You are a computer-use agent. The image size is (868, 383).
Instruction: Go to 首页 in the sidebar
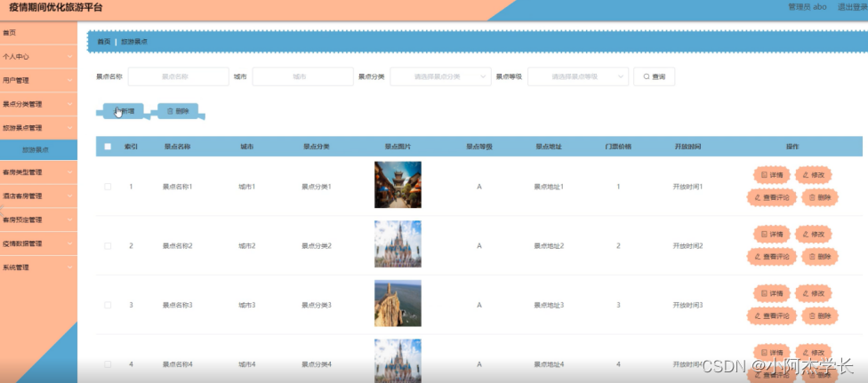39,33
